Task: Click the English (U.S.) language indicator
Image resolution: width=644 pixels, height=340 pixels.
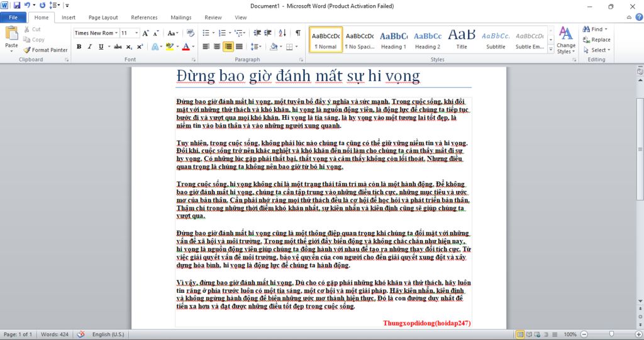Action: click(108, 334)
